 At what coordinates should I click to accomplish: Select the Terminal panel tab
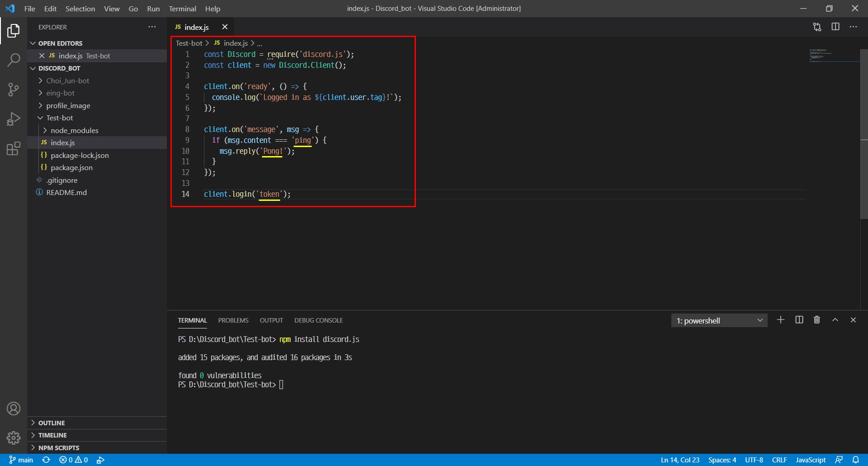[x=192, y=320]
